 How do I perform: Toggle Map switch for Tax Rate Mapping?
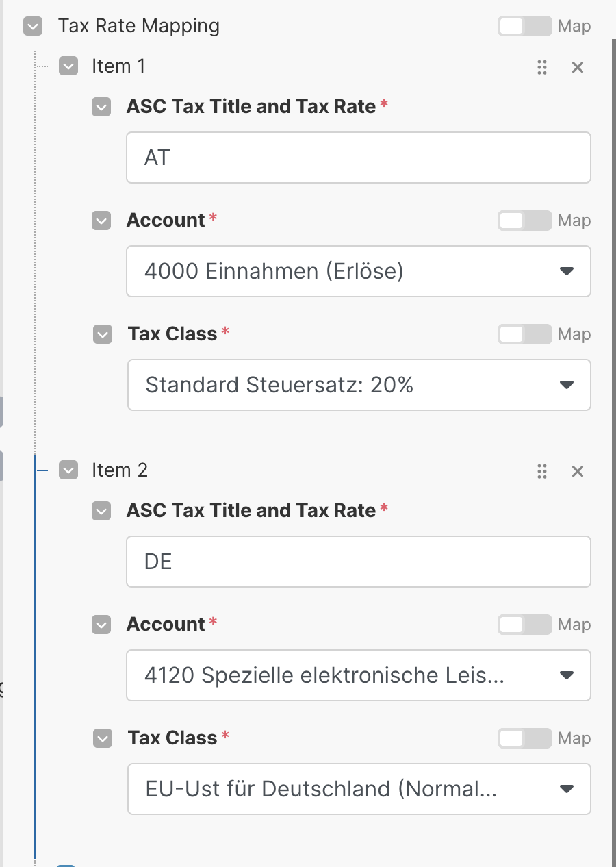click(524, 26)
